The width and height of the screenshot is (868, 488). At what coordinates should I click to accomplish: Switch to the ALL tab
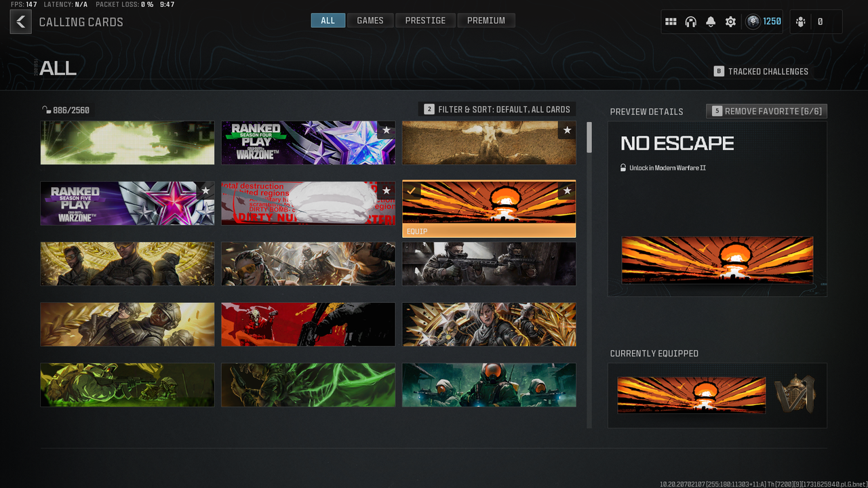pos(328,20)
